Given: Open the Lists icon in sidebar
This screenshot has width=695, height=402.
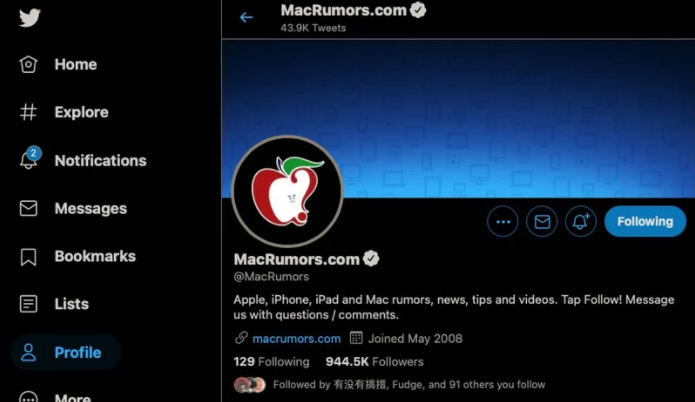Looking at the screenshot, I should 28,304.
